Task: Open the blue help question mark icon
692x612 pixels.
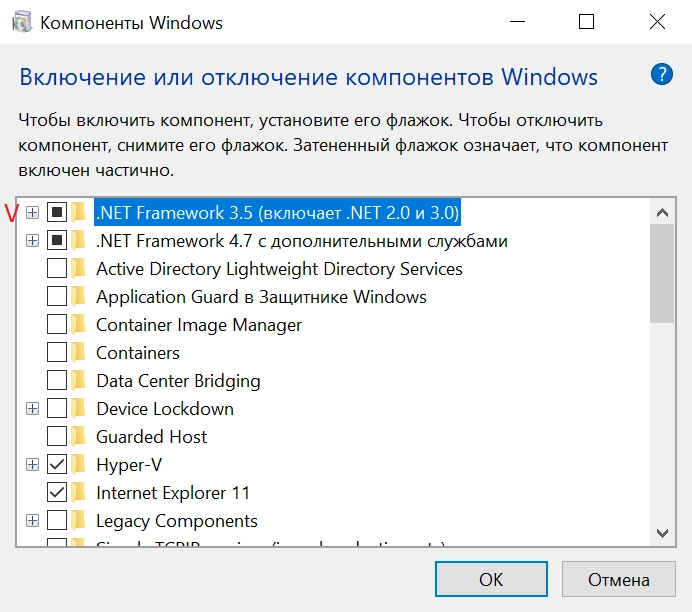Action: tap(661, 74)
